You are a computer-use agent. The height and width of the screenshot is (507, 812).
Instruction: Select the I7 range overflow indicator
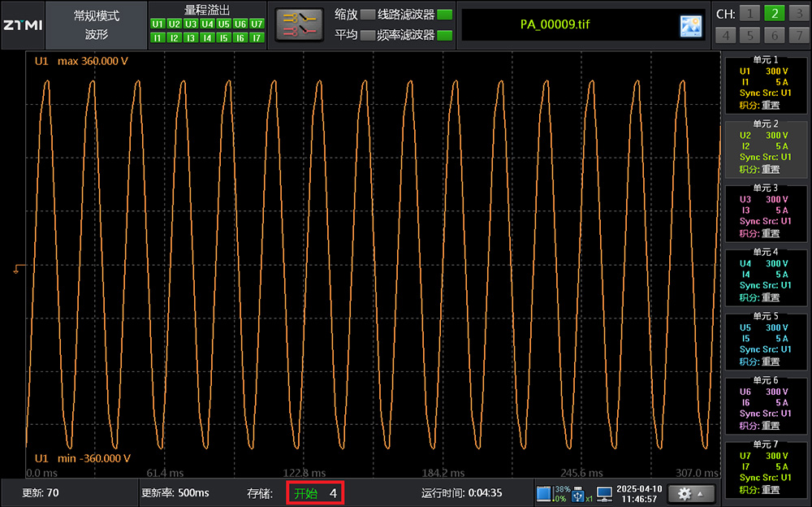[257, 37]
